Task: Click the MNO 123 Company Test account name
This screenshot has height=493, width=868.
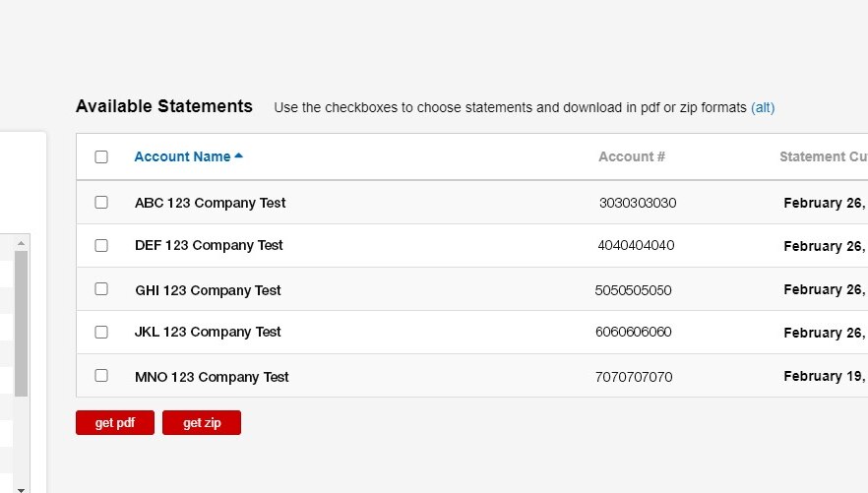Action: pos(212,377)
